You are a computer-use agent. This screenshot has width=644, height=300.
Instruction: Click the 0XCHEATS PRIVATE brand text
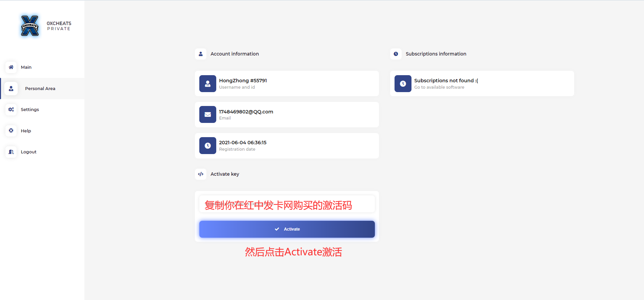59,26
